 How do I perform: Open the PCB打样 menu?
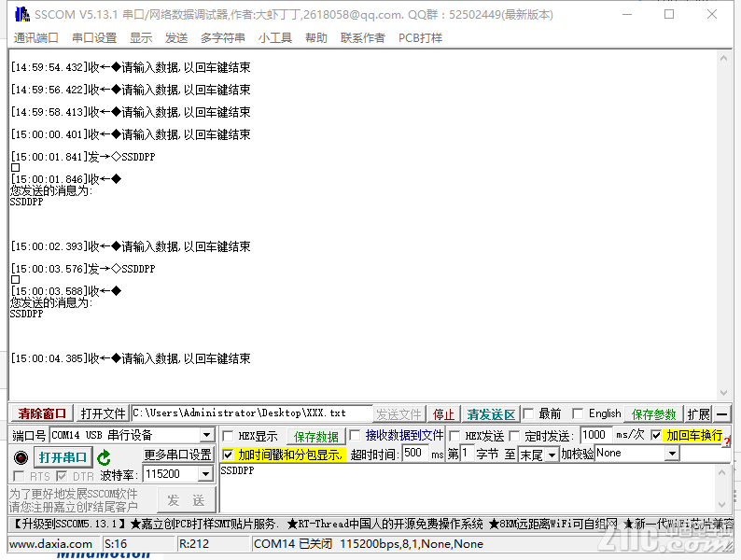coord(420,38)
